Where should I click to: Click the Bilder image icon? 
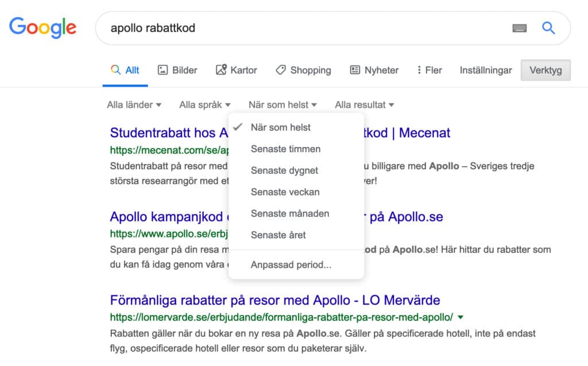tap(163, 69)
